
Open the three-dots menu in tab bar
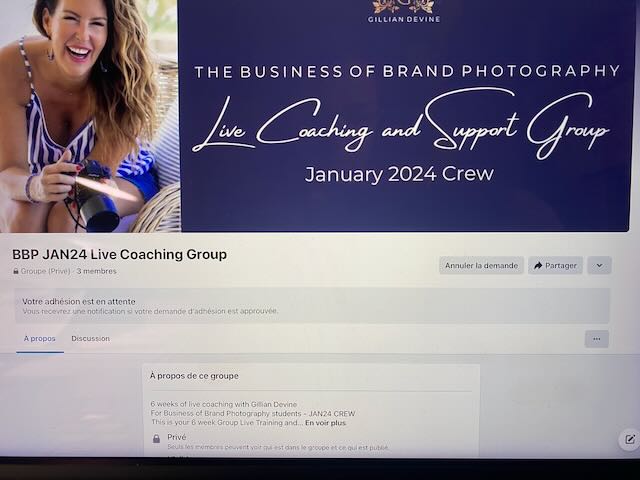click(597, 339)
